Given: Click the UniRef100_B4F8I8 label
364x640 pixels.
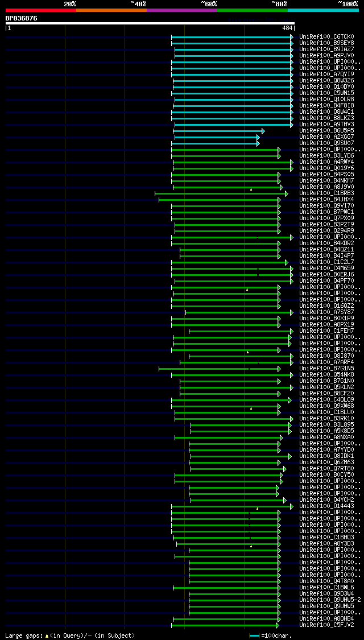Looking at the screenshot, I should 326,106.
